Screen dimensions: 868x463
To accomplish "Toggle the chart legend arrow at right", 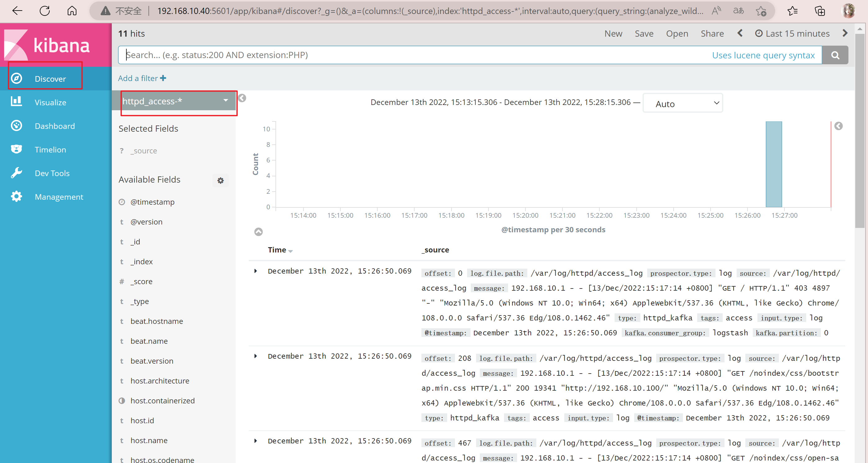I will [x=838, y=126].
